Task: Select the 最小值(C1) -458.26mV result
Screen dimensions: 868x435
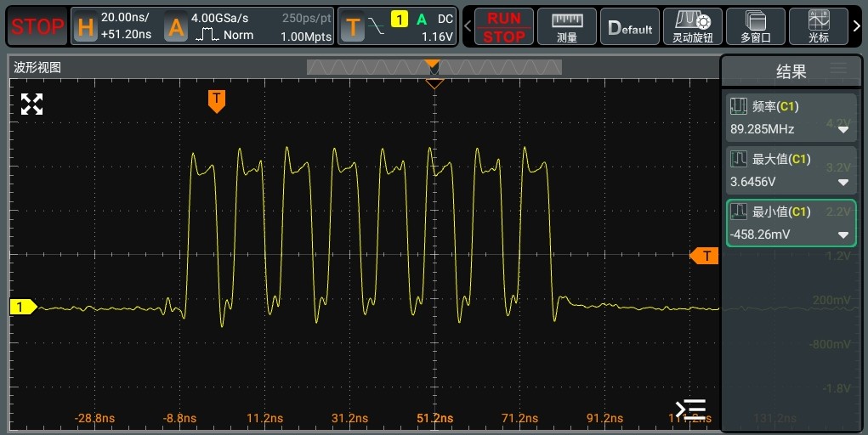Action: [791, 223]
